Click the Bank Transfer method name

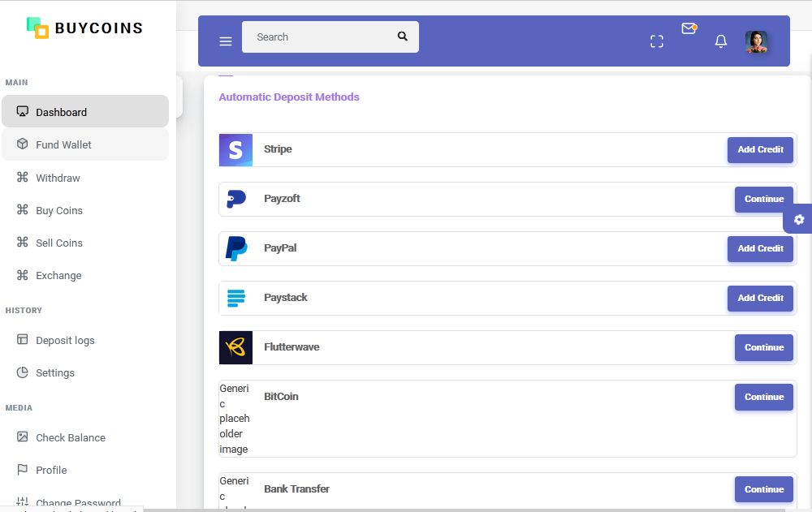[296, 488]
